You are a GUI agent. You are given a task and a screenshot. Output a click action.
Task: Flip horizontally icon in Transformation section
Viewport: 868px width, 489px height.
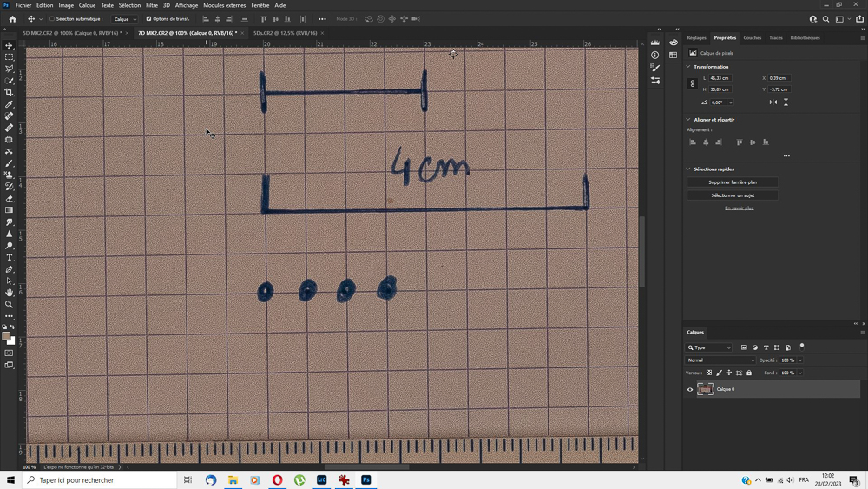773,102
